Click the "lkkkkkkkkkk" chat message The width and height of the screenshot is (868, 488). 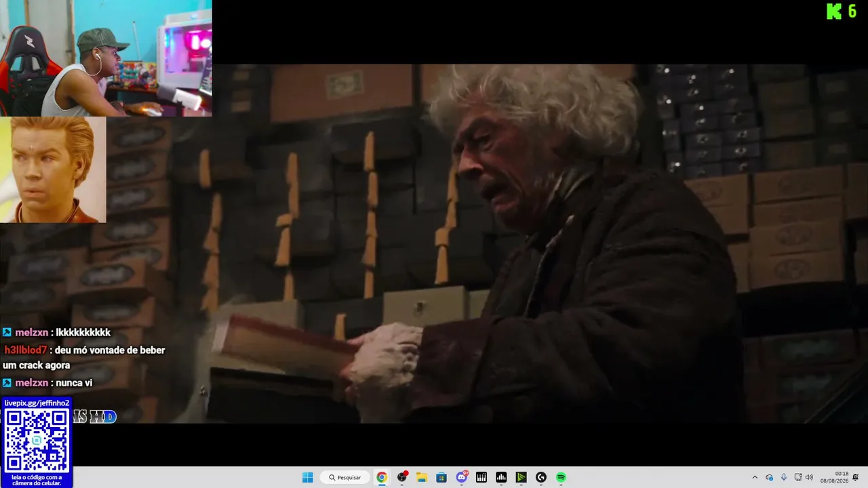coord(83,332)
